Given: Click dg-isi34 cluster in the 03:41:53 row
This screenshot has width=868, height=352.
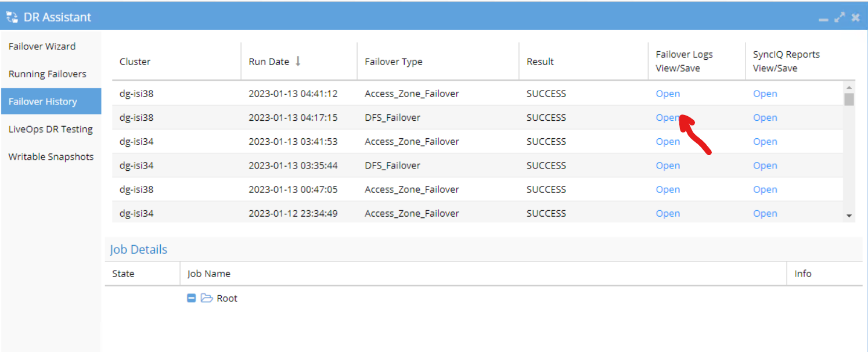Looking at the screenshot, I should 136,142.
